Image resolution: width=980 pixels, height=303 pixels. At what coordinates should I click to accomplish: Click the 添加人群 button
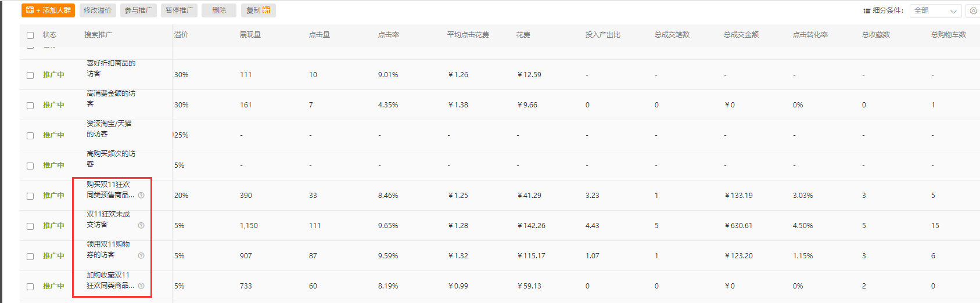[48, 10]
